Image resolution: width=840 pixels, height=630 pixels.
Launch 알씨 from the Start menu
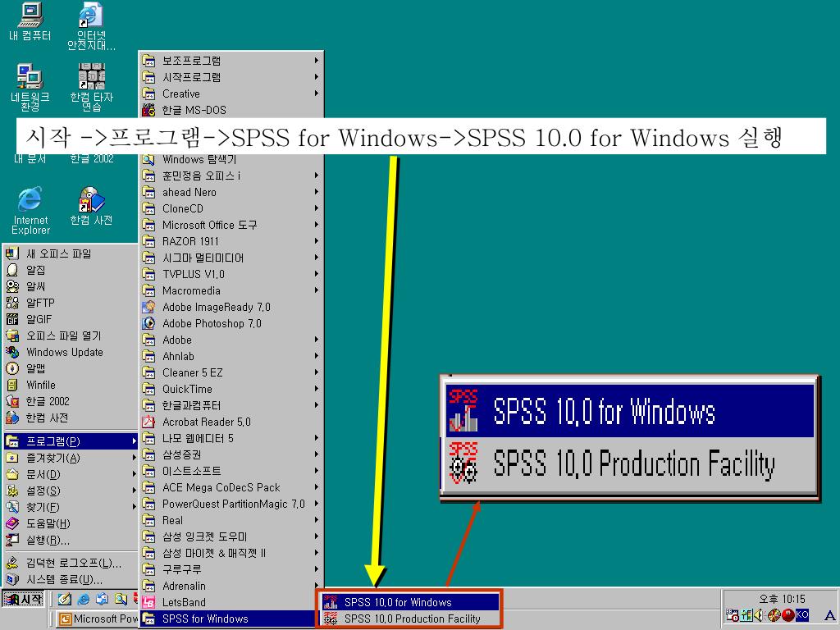pyautogui.click(x=70, y=286)
